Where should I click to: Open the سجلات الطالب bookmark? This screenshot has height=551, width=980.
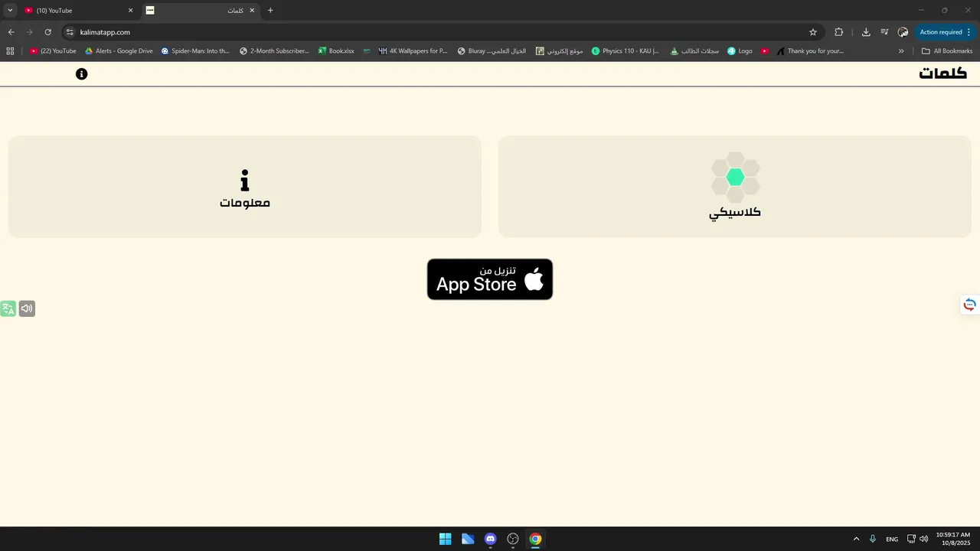[x=694, y=51]
